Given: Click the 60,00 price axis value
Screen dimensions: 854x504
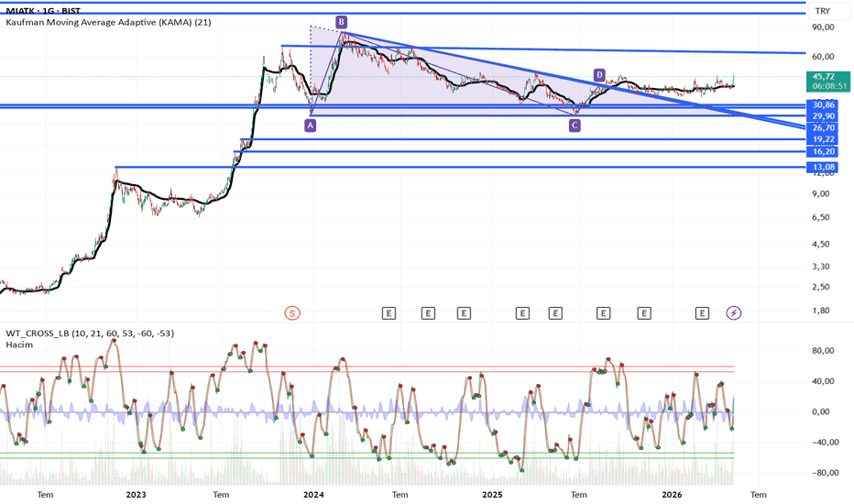Looking at the screenshot, I should pyautogui.click(x=823, y=57).
